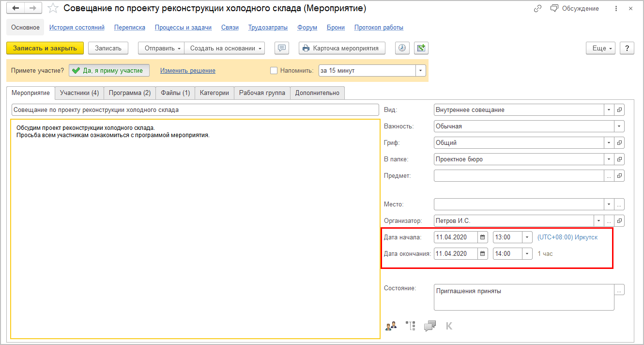The image size is (644, 345).
Task: Open the Брони section
Action: pos(336,28)
